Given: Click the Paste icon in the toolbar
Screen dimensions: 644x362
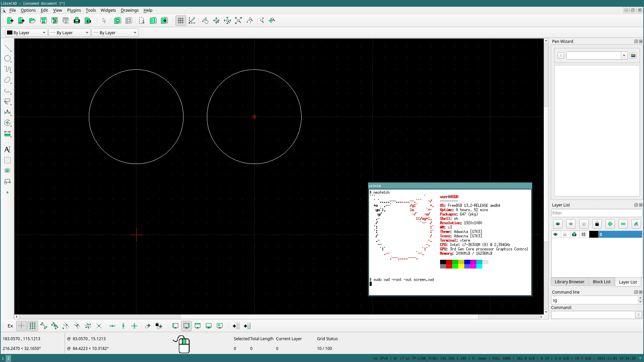Looking at the screenshot, I should [164, 21].
